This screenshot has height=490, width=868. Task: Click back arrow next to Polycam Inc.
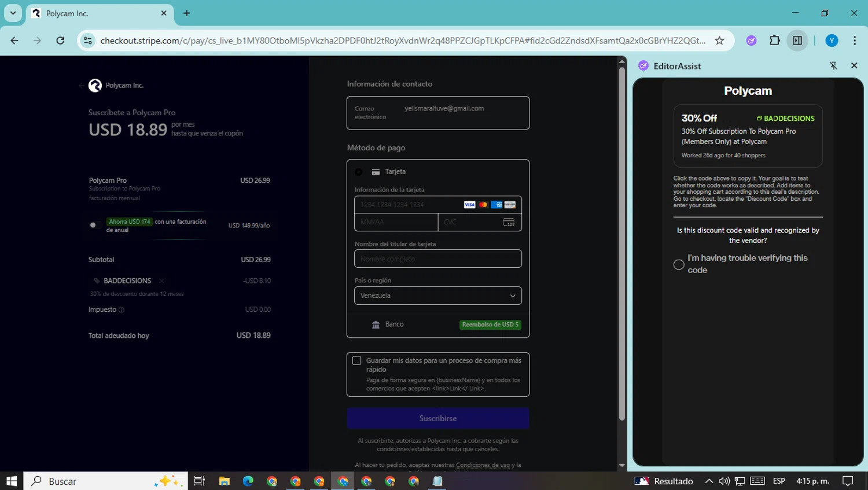(x=81, y=86)
